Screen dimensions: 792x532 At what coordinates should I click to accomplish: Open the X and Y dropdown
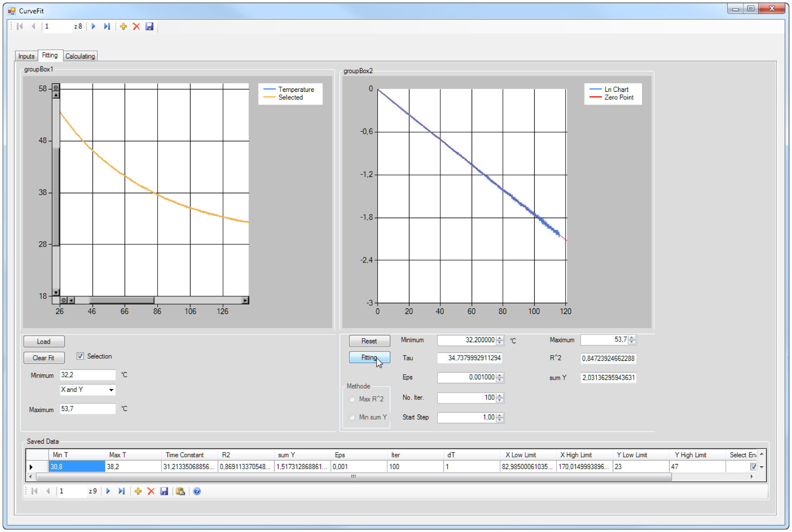[111, 390]
